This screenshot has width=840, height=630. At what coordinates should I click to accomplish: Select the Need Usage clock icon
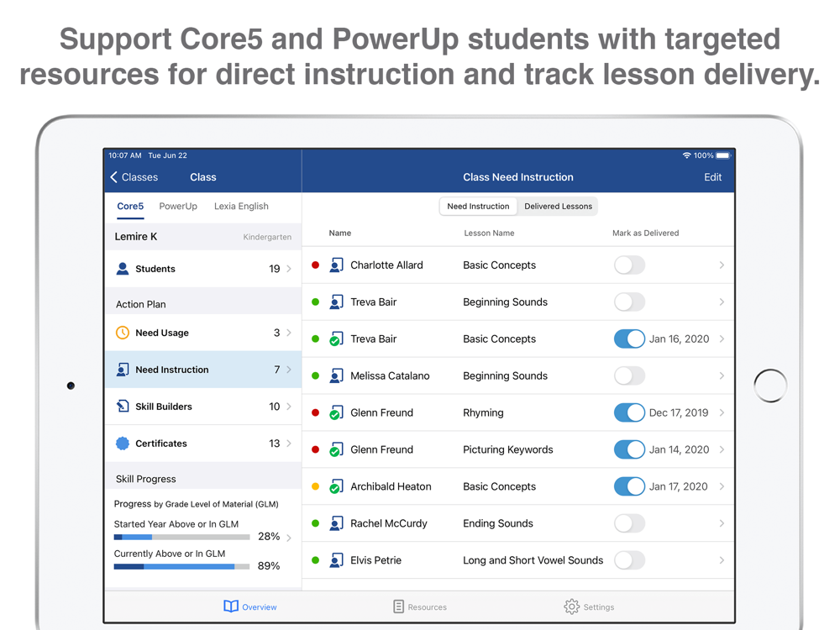(x=123, y=333)
